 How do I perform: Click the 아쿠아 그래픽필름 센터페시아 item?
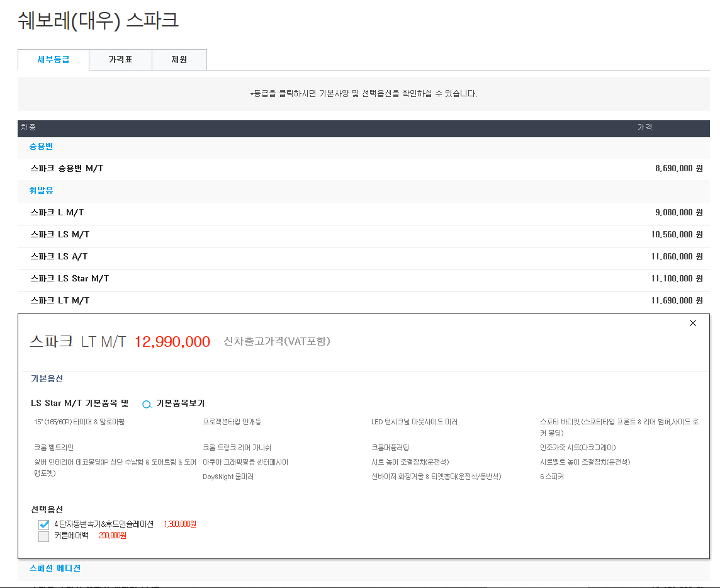pyautogui.click(x=245, y=463)
